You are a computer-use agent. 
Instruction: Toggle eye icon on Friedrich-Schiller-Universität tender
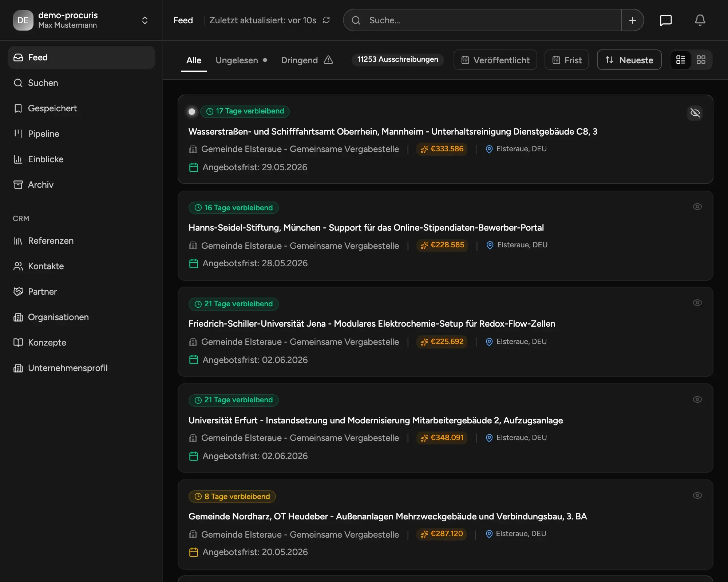pos(697,303)
